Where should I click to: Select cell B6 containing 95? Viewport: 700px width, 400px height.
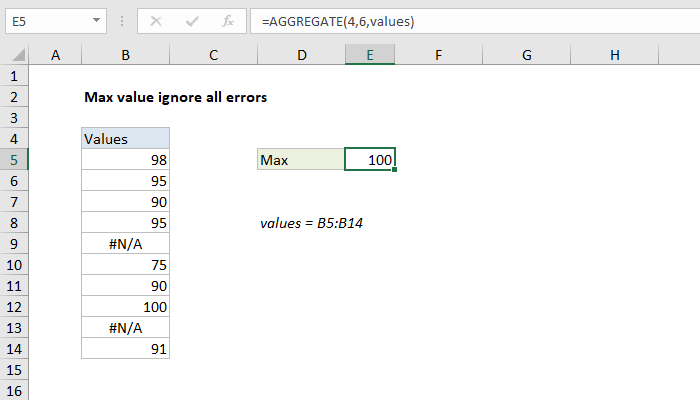coord(125,181)
